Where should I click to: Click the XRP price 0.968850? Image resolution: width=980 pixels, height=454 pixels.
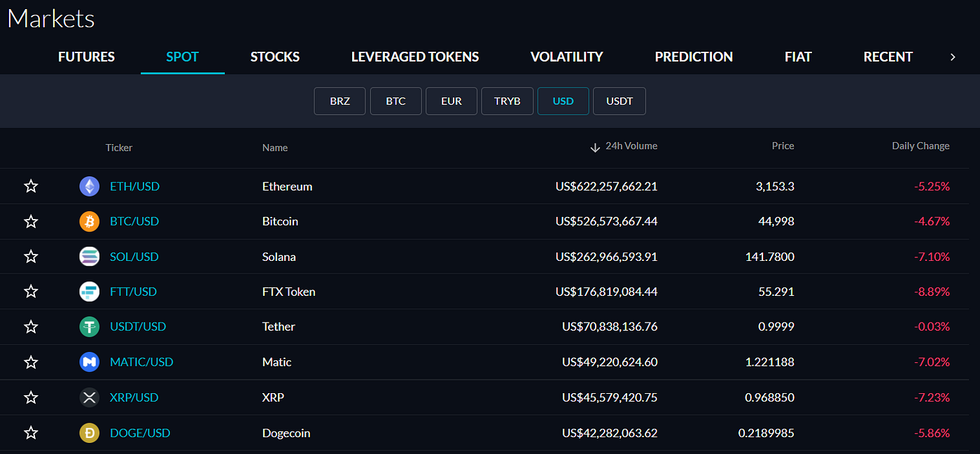pos(769,397)
